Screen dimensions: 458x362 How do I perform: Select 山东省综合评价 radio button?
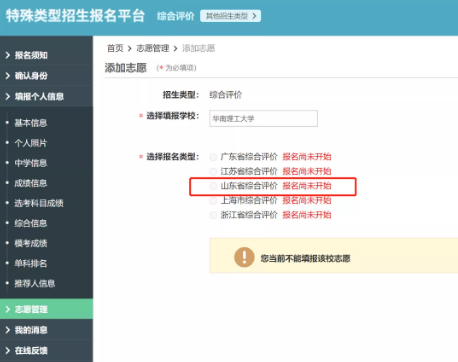coord(213,186)
